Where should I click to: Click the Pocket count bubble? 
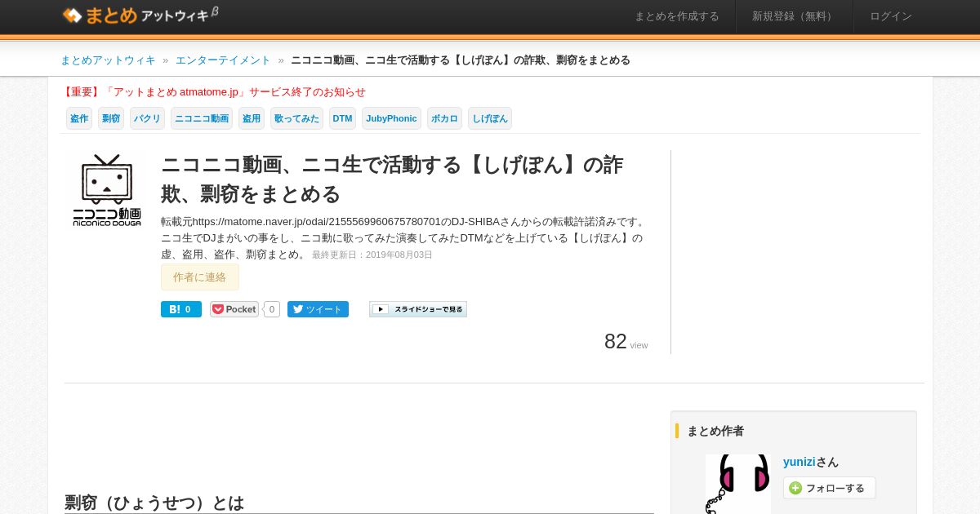[272, 309]
